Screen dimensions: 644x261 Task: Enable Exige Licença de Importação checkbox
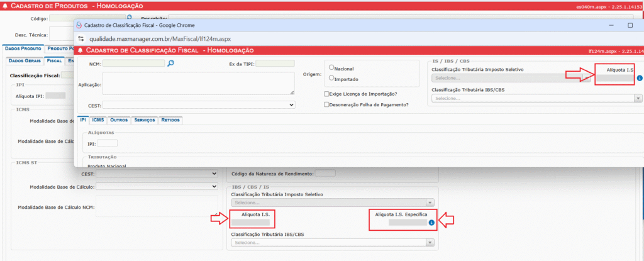click(326, 94)
